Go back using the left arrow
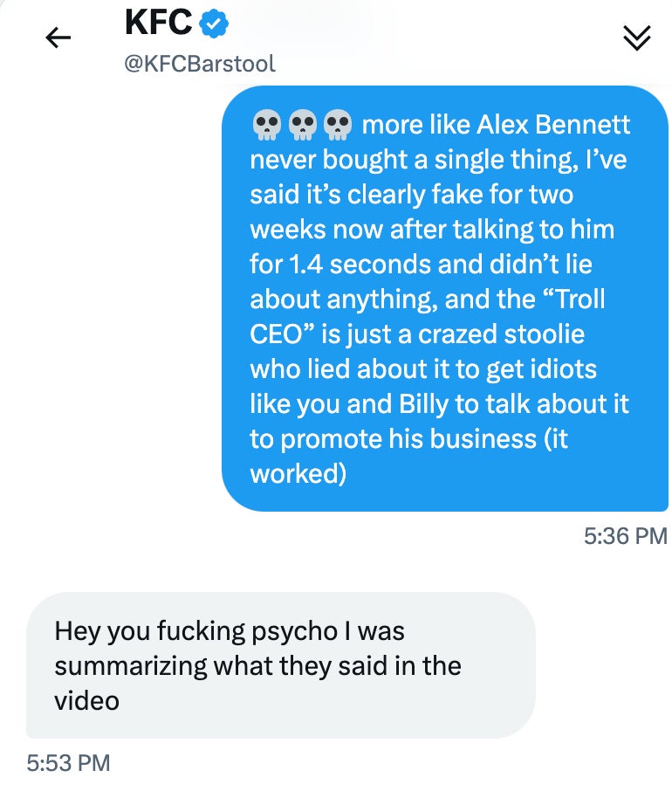 [x=58, y=37]
